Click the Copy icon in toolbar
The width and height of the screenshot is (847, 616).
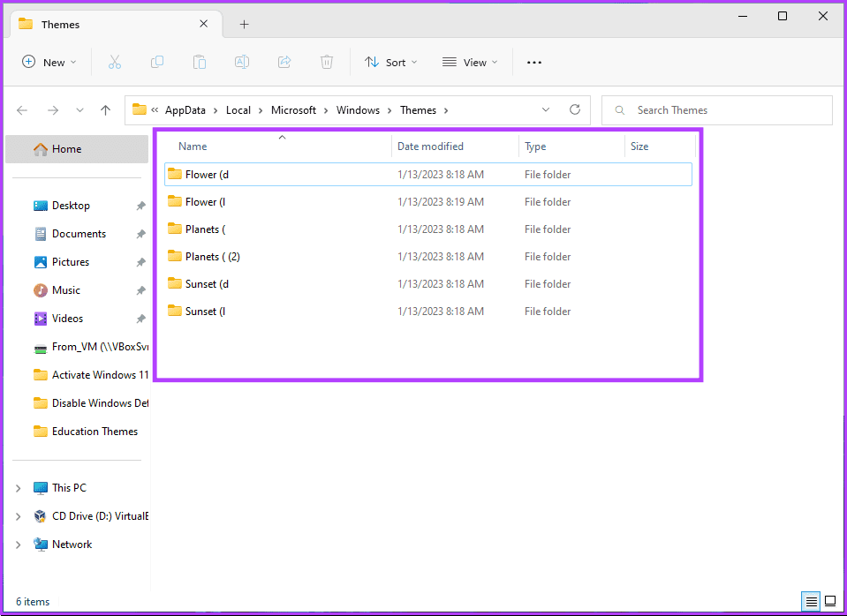[156, 62]
